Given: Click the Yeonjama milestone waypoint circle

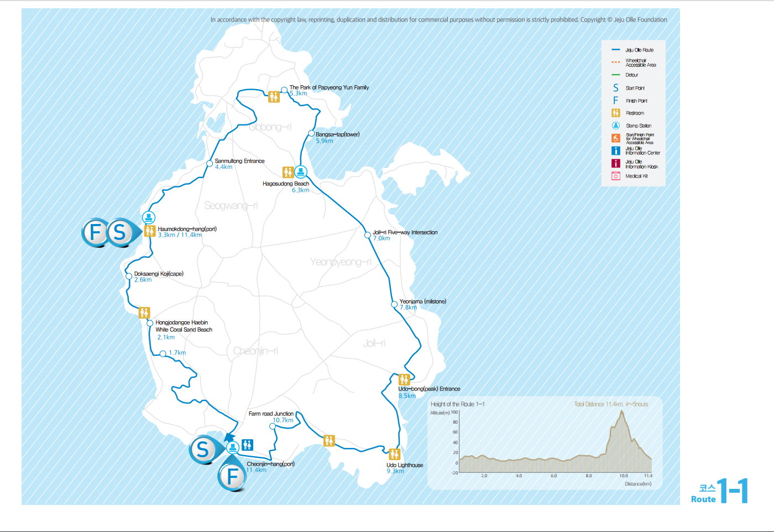Looking at the screenshot, I should (x=394, y=304).
